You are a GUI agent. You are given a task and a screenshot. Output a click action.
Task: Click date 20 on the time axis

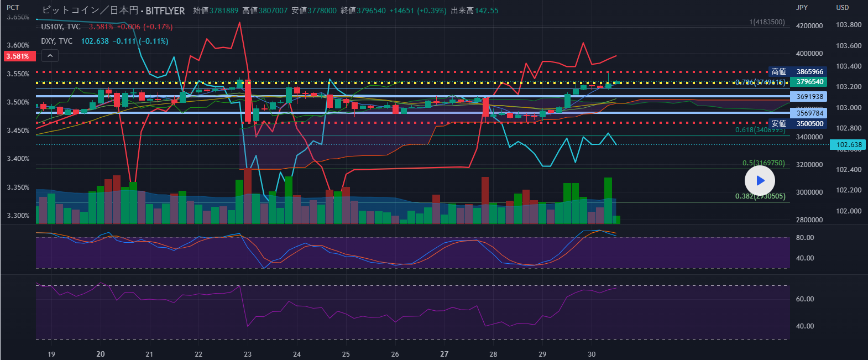click(x=101, y=354)
